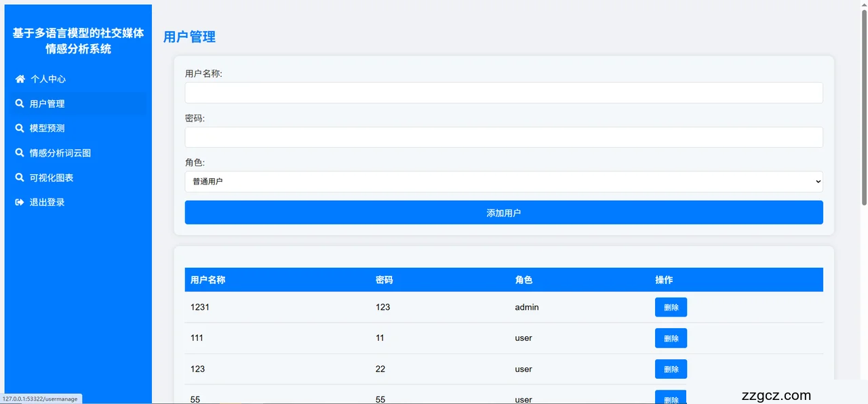Click the page's vertical scrollbar thumb
Image resolution: width=868 pixels, height=404 pixels.
click(863, 108)
